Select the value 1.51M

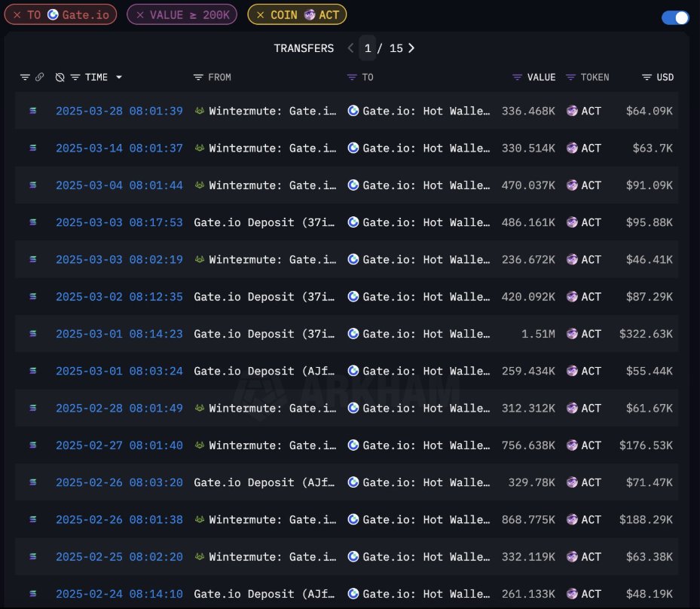point(539,334)
